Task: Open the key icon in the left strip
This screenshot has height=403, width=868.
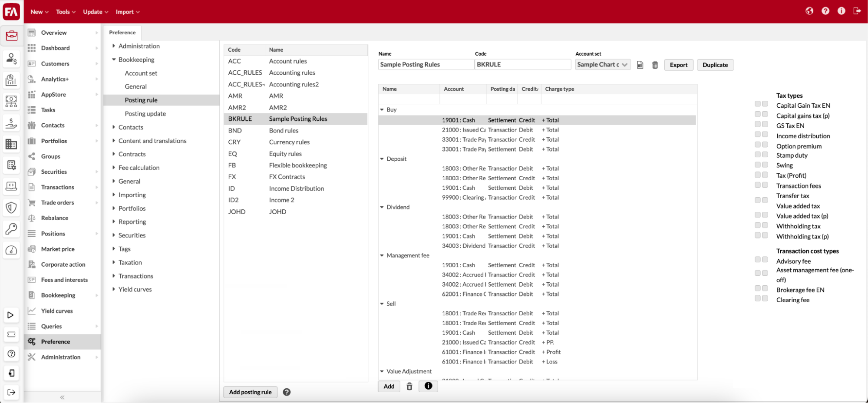Action: pyautogui.click(x=12, y=228)
